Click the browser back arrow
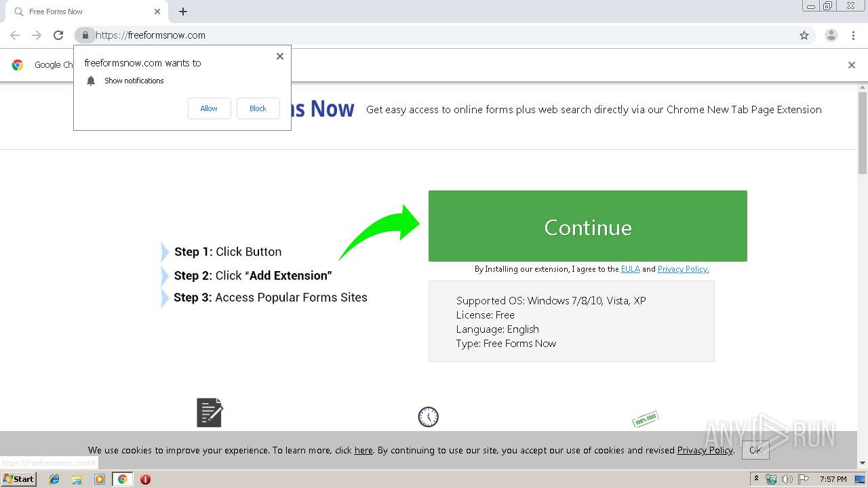The height and width of the screenshot is (488, 868). 15,35
